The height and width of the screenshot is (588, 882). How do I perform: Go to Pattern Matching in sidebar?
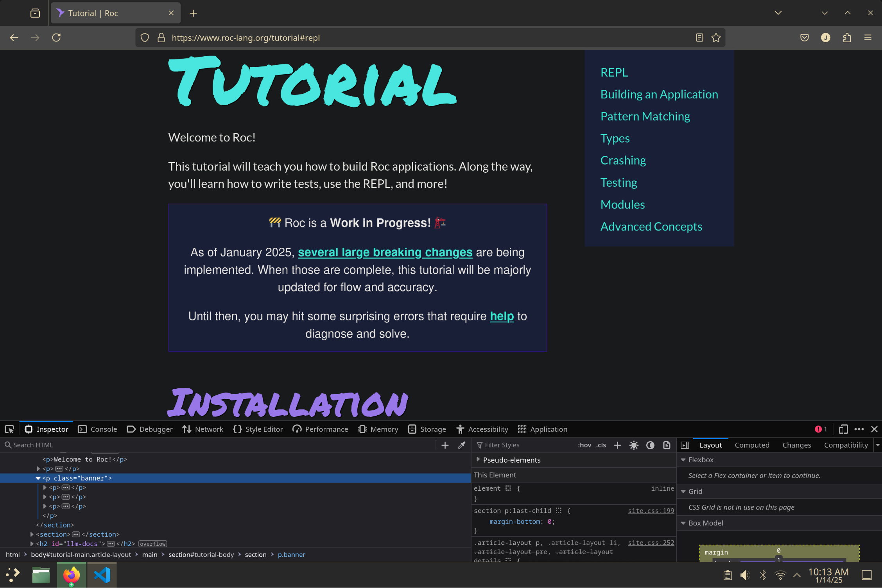point(645,116)
